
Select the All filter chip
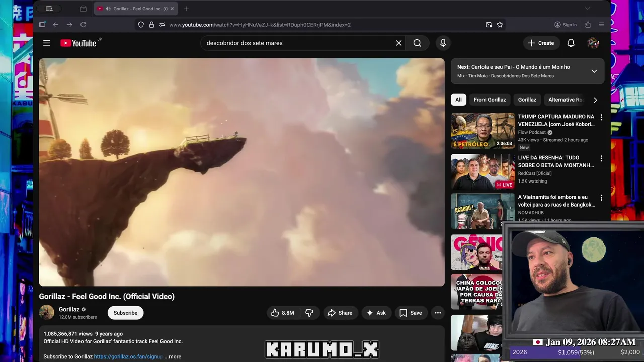click(x=458, y=100)
